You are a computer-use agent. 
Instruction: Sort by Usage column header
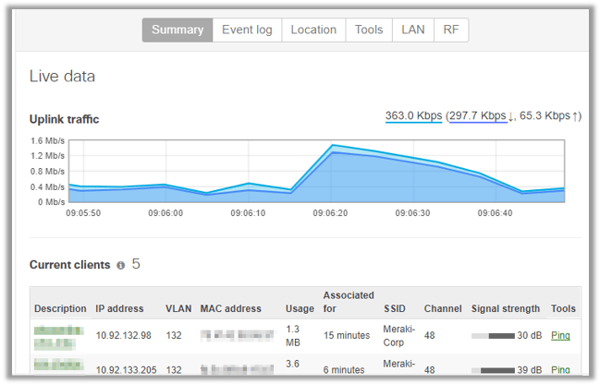(x=300, y=309)
